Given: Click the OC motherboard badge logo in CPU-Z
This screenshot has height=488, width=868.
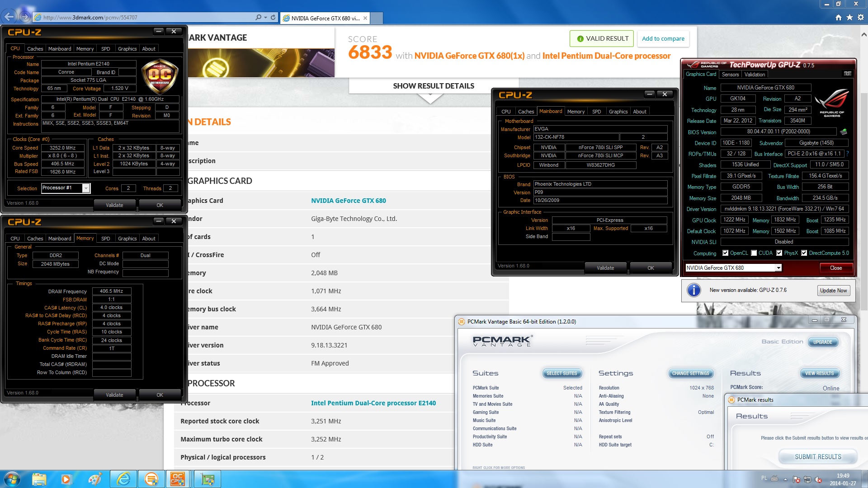Looking at the screenshot, I should point(160,77).
